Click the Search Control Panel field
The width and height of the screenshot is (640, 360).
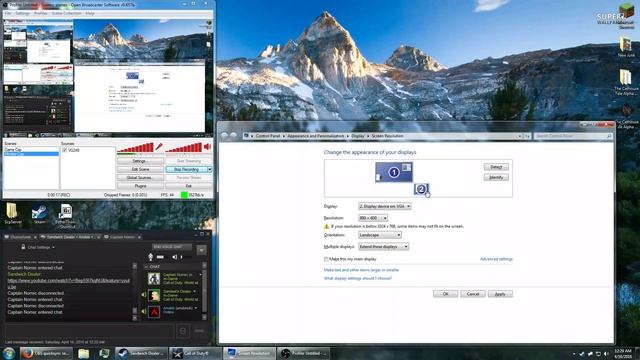573,136
